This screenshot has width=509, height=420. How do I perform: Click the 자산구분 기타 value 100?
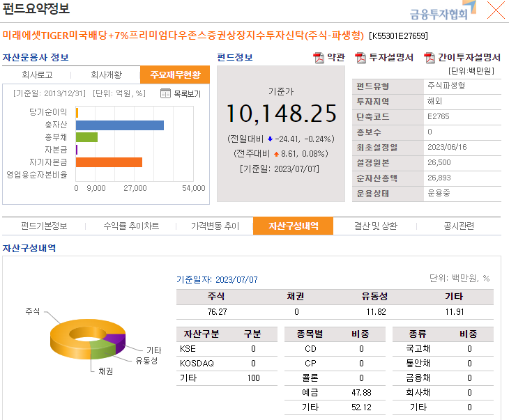coord(253,378)
